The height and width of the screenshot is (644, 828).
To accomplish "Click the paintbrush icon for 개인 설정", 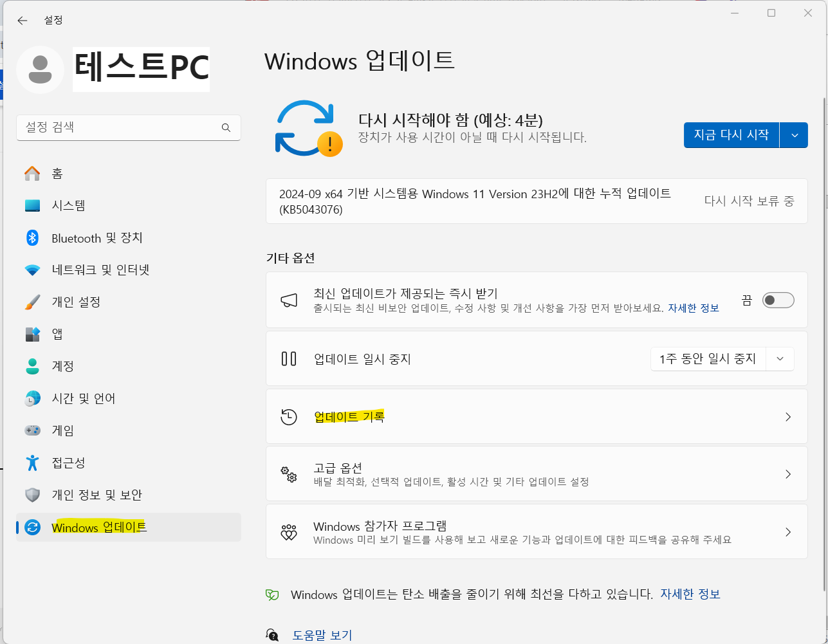I will pyautogui.click(x=32, y=302).
